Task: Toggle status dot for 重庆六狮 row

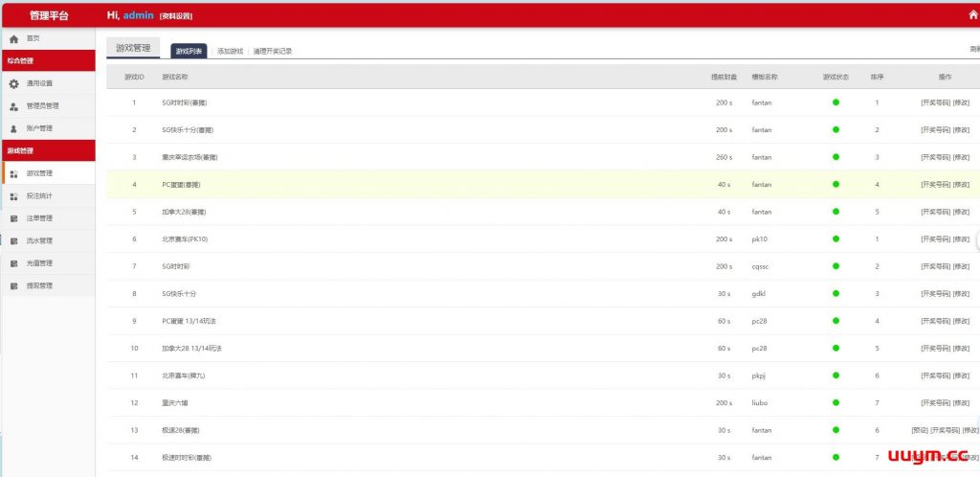Action: pyautogui.click(x=835, y=403)
